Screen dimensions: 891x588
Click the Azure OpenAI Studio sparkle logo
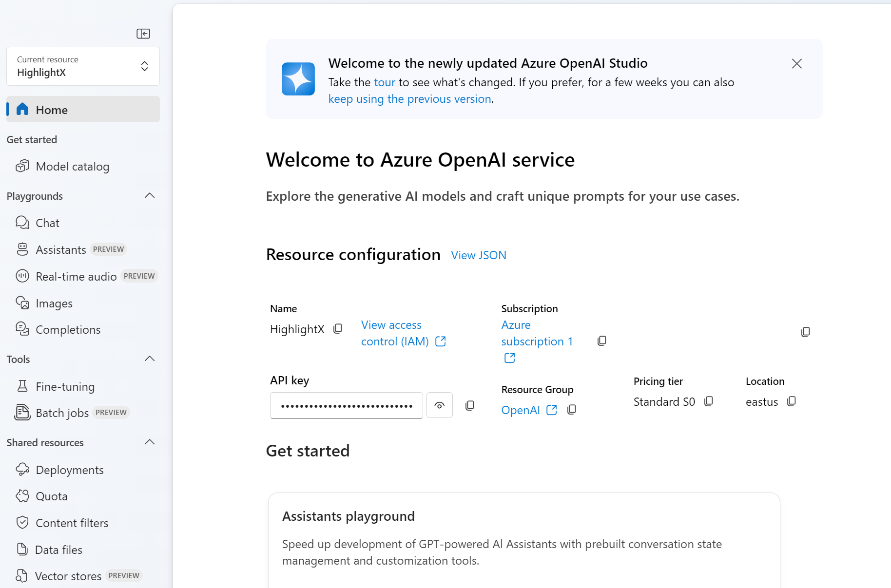[x=298, y=79]
